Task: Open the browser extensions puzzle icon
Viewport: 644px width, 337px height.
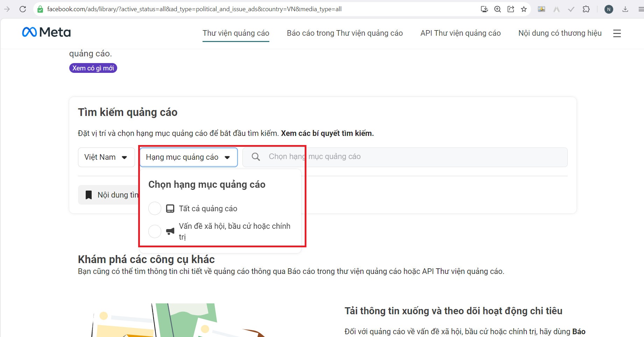Action: point(586,9)
